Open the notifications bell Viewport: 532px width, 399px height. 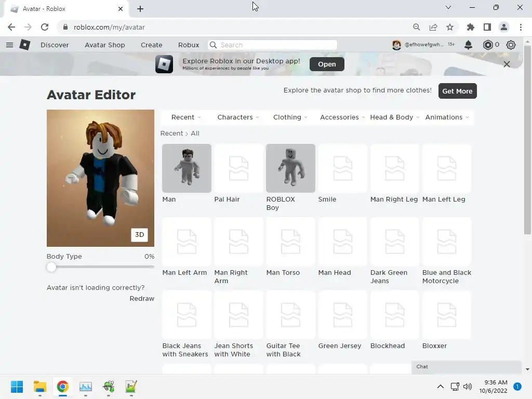(x=468, y=45)
